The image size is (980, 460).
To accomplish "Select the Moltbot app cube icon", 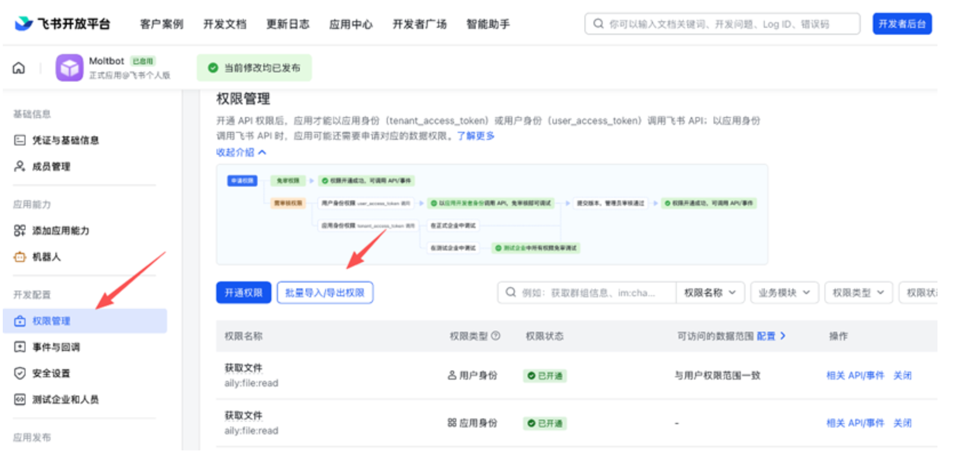I will coord(69,67).
